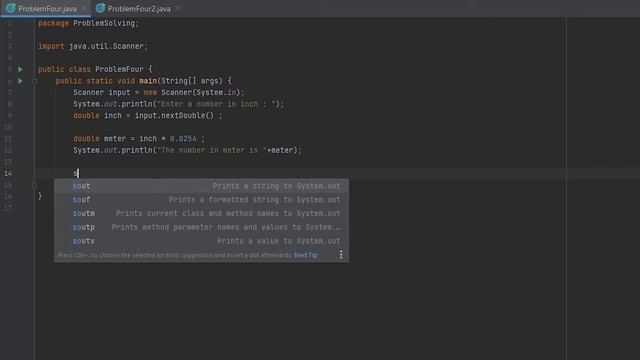Screen dimensions: 640x360
Task: Click the main method name
Action: [x=148, y=81]
